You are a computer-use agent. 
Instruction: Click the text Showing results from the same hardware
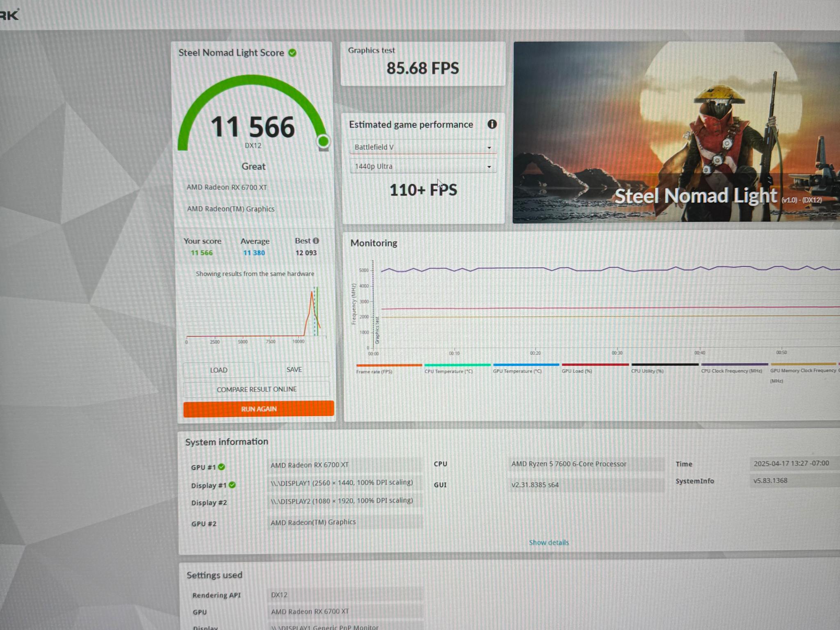pos(255,274)
